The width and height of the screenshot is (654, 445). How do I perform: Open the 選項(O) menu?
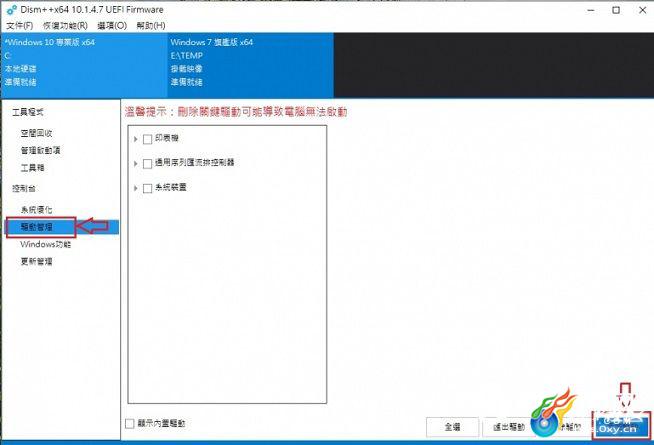click(x=112, y=25)
